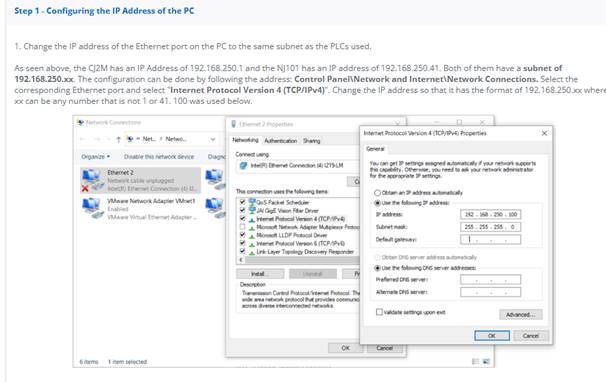
Task: Select the General tab in IPv4 Properties
Action: (x=375, y=149)
